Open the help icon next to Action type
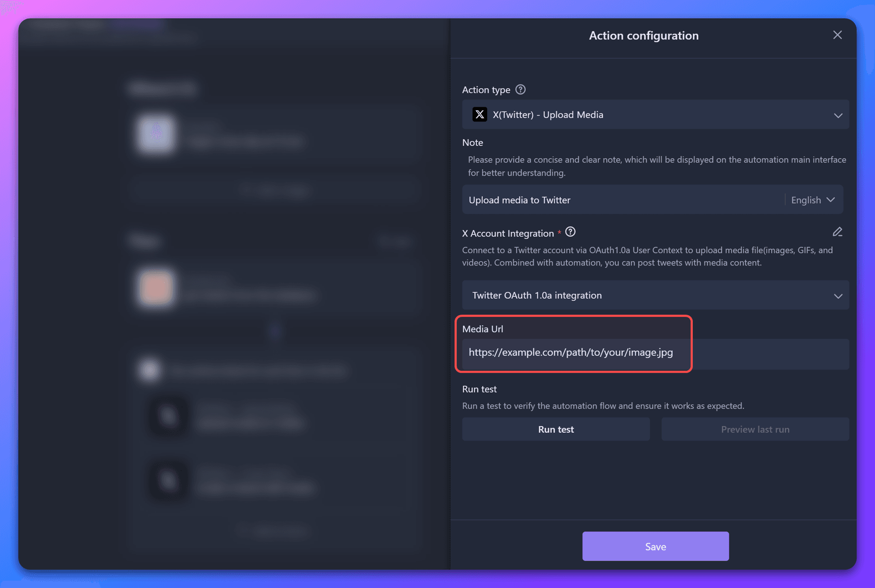875x588 pixels. coord(520,89)
